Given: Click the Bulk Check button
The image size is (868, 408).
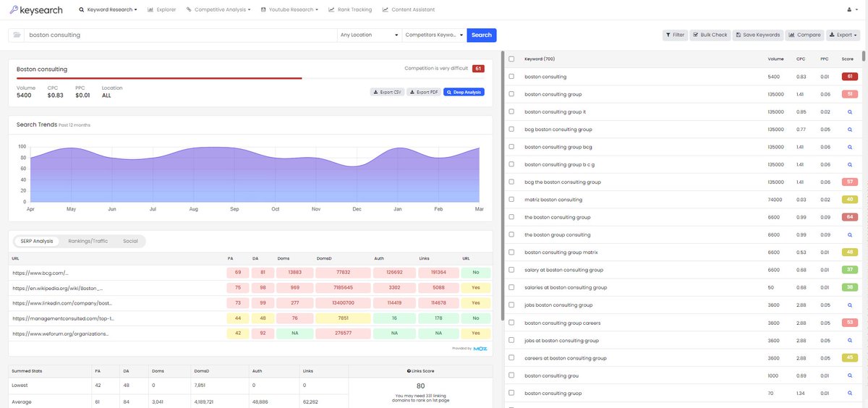Looking at the screenshot, I should [x=710, y=35].
